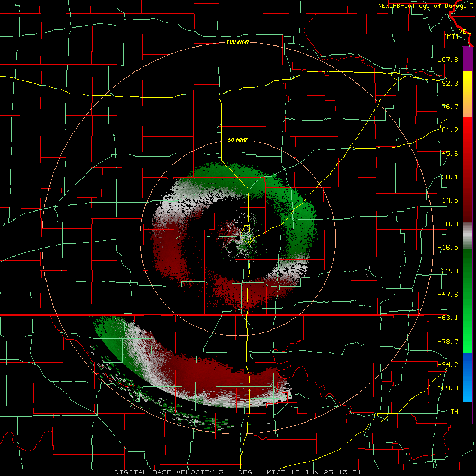The height and width of the screenshot is (476, 476).
Task: Click the VEL legend title
Action: tap(464, 32)
